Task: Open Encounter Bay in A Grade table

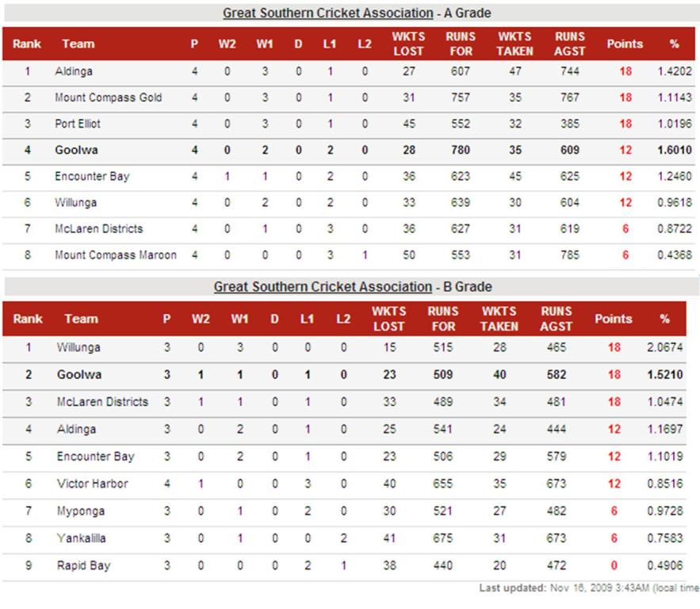Action: coord(93,176)
